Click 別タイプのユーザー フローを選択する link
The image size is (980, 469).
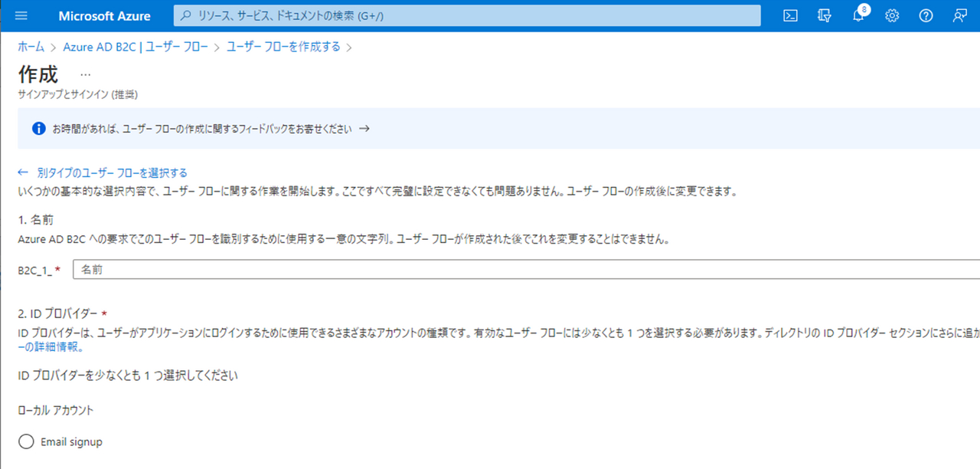coord(112,172)
